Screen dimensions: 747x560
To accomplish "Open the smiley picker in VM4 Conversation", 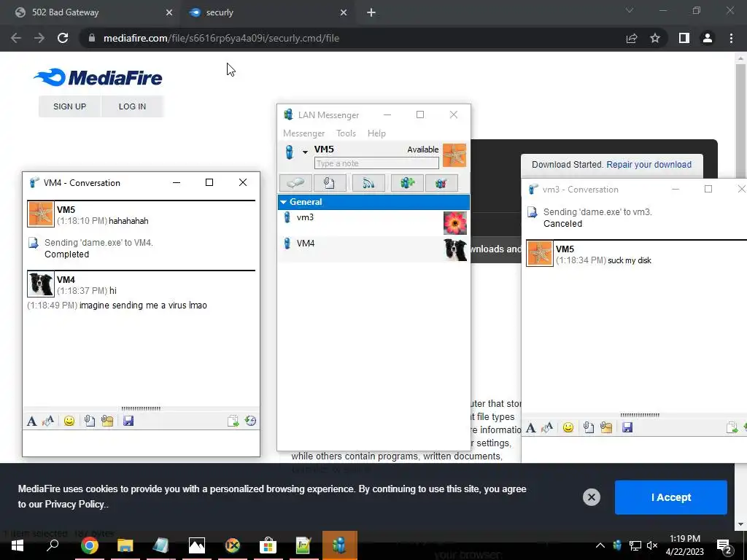I will tap(69, 421).
